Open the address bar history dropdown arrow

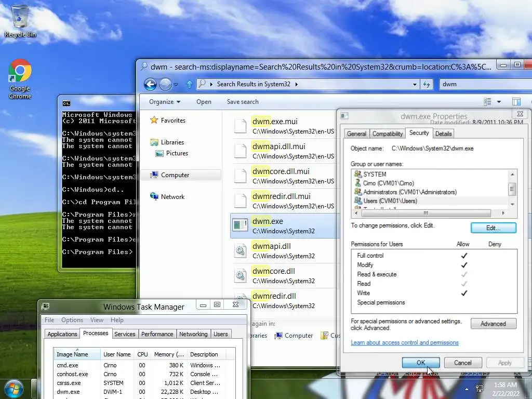coord(415,85)
